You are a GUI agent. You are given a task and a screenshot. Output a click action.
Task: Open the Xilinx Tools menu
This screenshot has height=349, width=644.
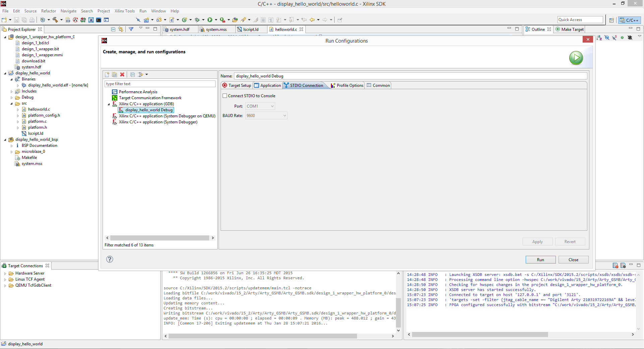pos(124,11)
